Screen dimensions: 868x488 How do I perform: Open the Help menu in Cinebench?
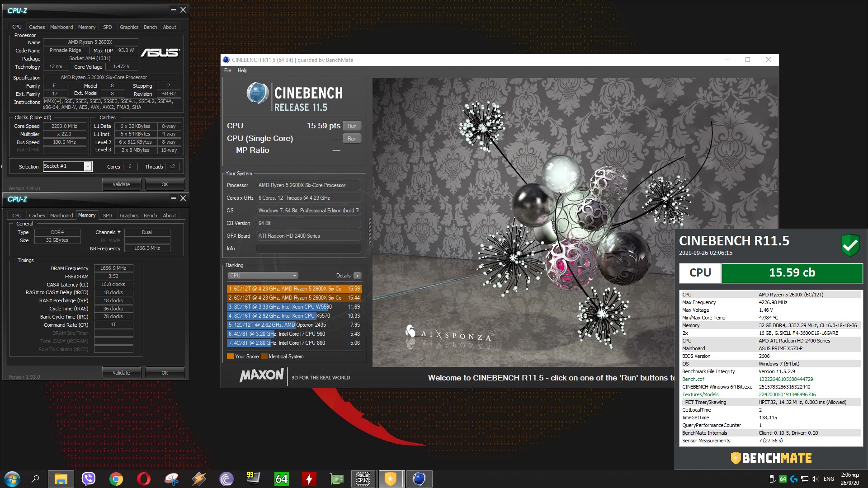click(242, 70)
